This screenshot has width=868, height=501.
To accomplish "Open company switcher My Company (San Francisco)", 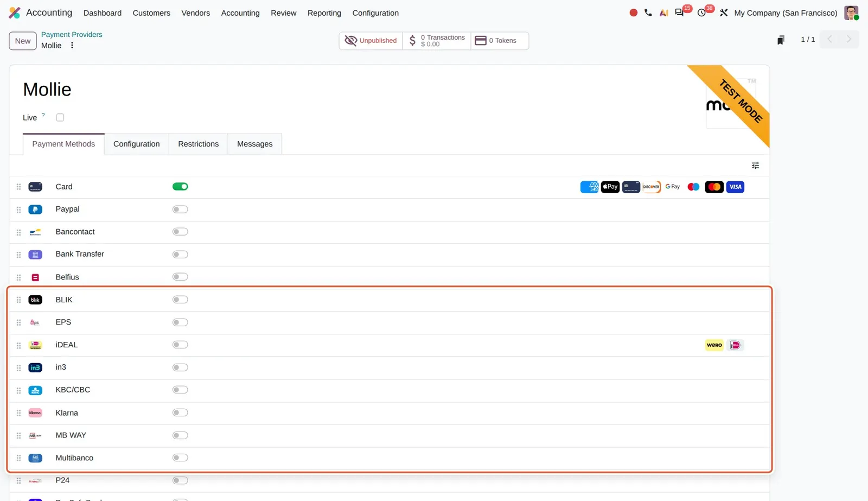I will (x=786, y=13).
